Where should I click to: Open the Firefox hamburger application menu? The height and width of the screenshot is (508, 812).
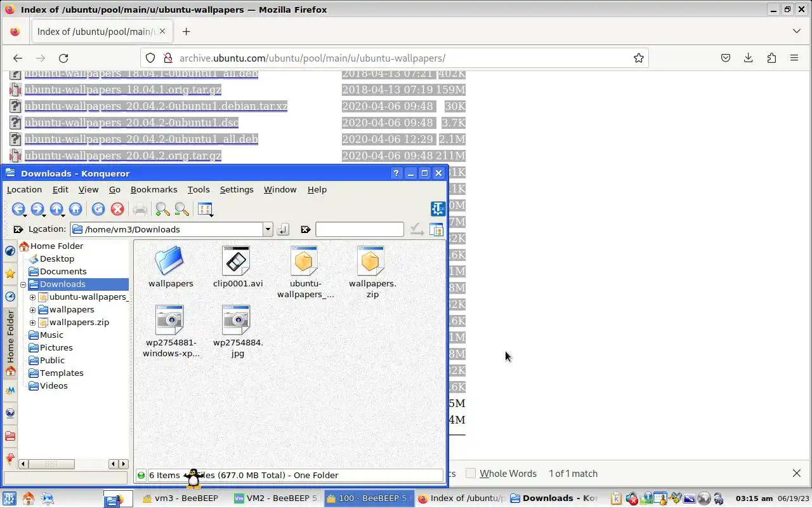pyautogui.click(x=794, y=58)
